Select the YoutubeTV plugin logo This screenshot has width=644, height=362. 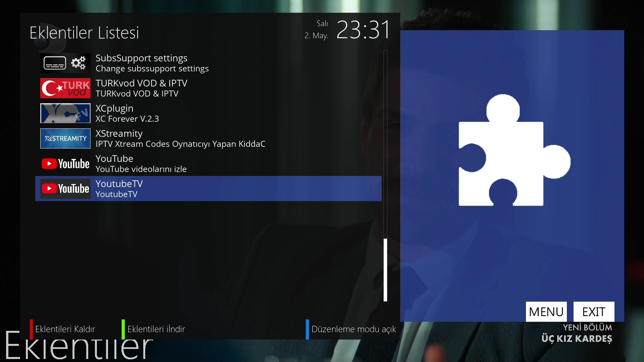[65, 189]
